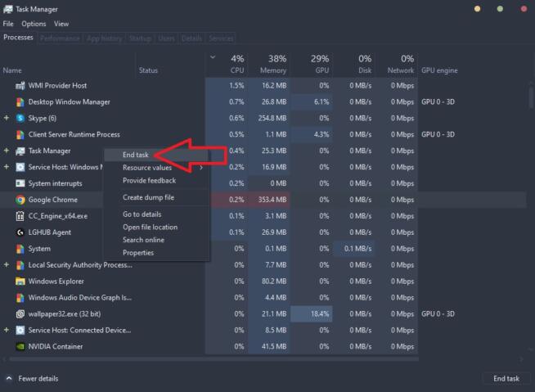The height and width of the screenshot is (392, 535).
Task: Click the Service Host: Connected Device icon
Action: coord(20,330)
